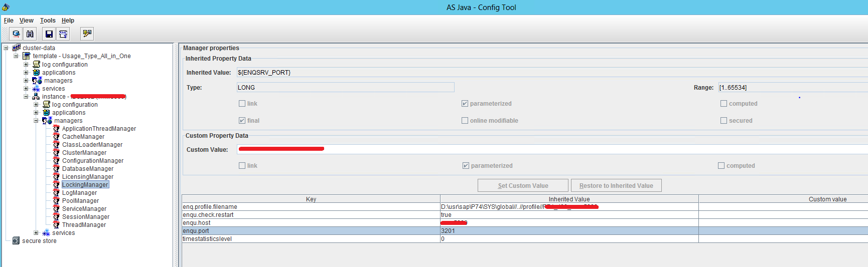Select the enqu.host key cell
This screenshot has width=868, height=267.
[x=311, y=222]
